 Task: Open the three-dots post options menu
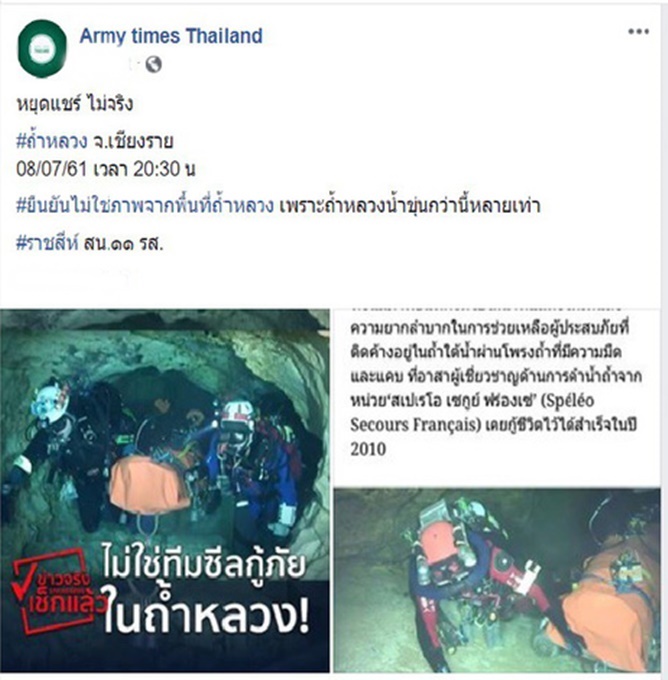pyautogui.click(x=639, y=32)
